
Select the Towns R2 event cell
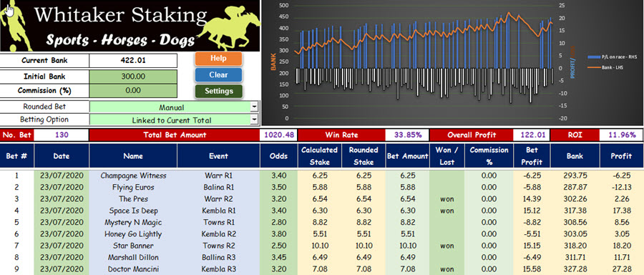[x=218, y=246]
